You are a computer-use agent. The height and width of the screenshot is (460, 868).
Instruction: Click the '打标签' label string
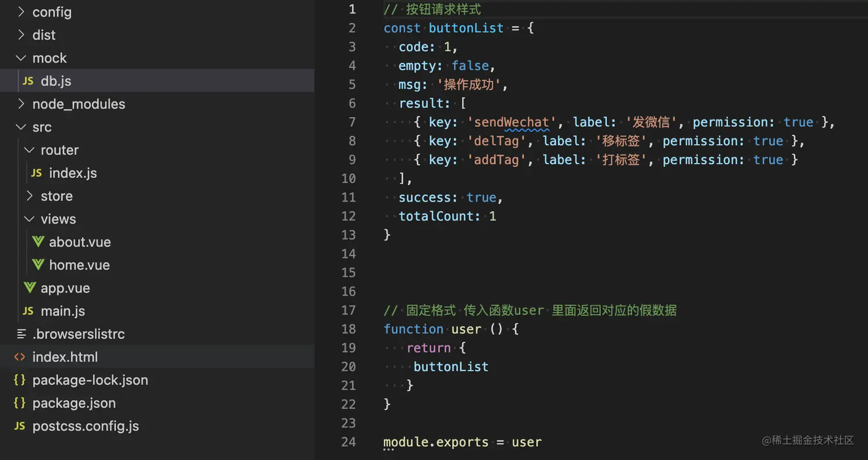point(622,160)
